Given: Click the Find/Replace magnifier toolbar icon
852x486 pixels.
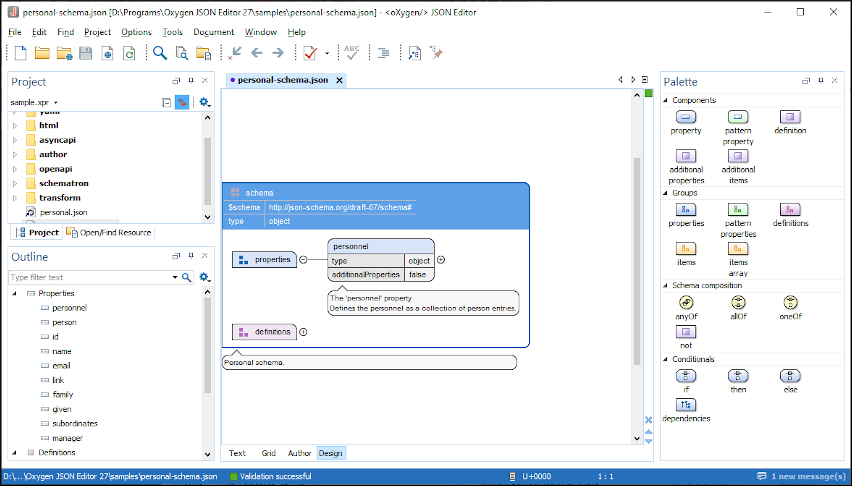Looking at the screenshot, I should click(x=160, y=53).
